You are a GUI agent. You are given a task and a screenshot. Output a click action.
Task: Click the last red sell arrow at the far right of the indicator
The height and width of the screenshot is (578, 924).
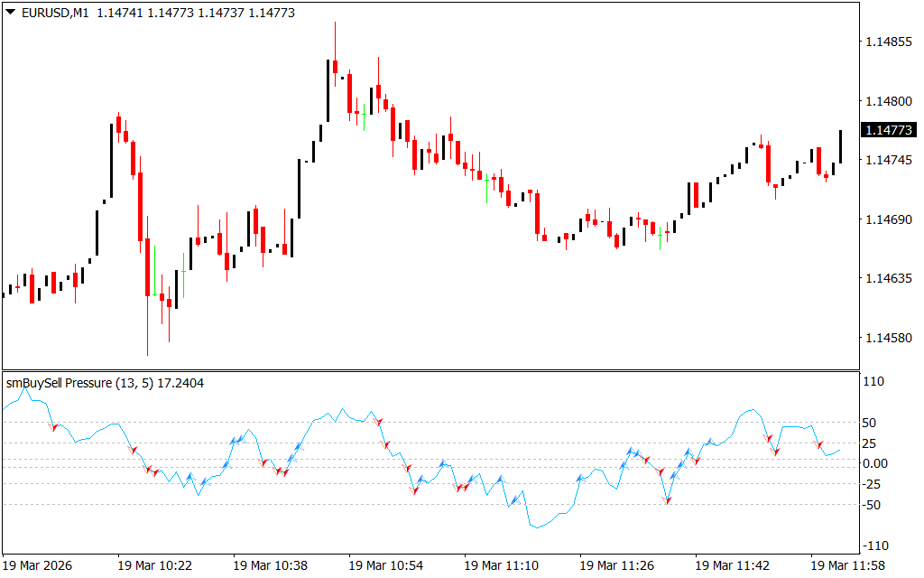coord(820,444)
